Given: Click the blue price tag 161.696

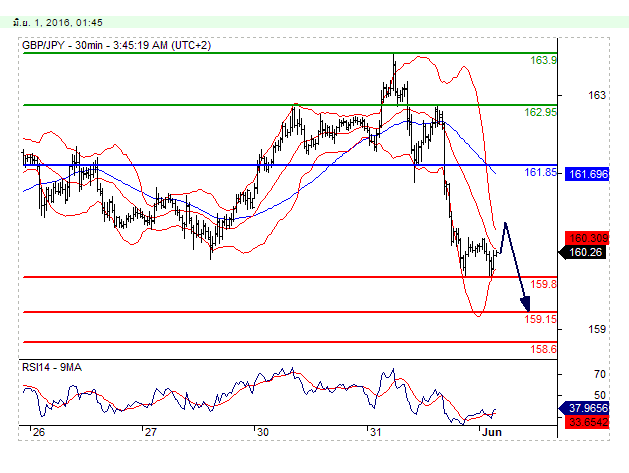Looking at the screenshot, I should (587, 174).
